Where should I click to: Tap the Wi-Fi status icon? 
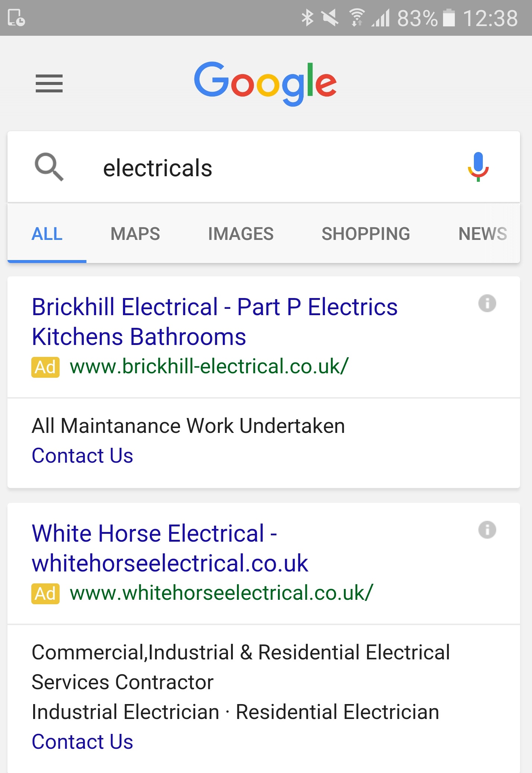[x=356, y=18]
